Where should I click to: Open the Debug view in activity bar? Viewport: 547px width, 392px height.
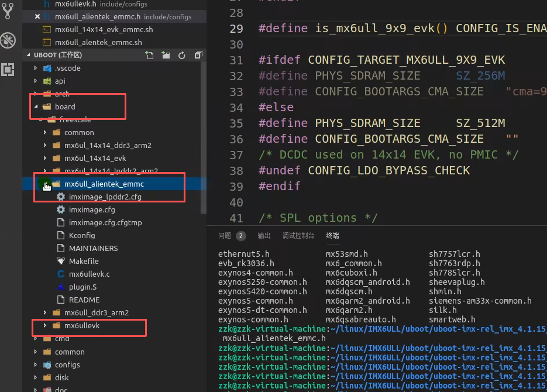click(x=8, y=40)
